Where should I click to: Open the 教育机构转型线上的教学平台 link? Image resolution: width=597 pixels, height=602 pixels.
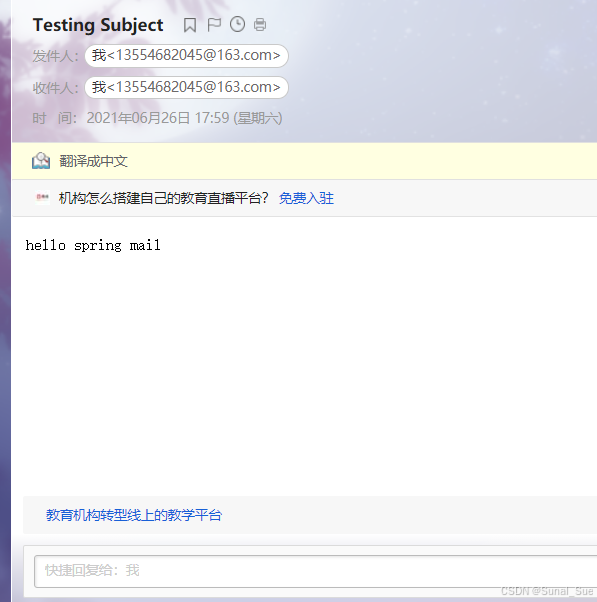click(x=134, y=515)
